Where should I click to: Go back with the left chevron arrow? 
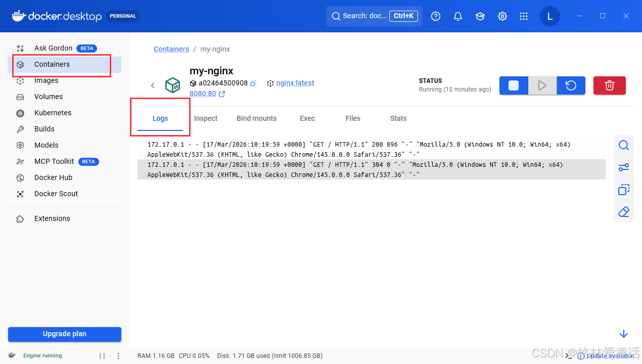tap(153, 85)
